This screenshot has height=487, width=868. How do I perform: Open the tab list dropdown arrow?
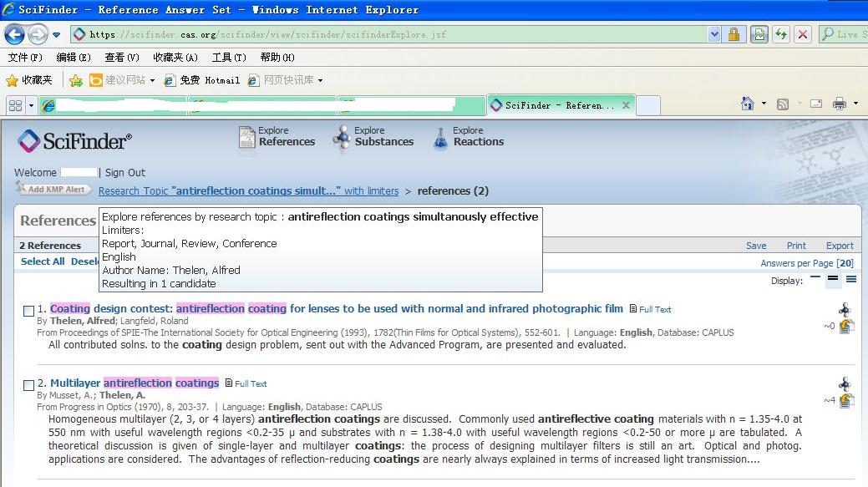[31, 105]
